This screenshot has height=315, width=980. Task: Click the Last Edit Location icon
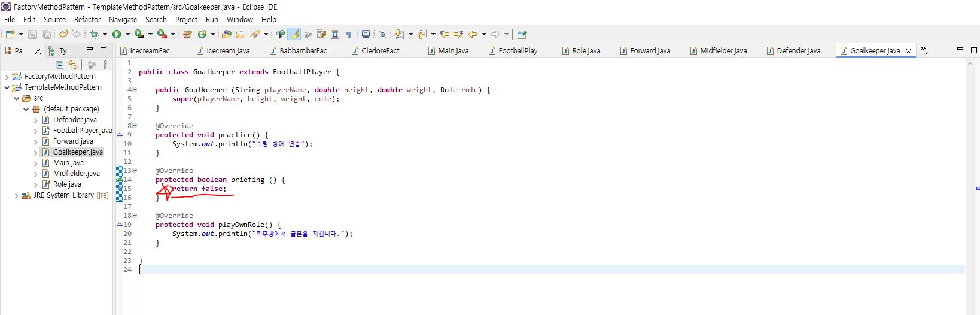(x=445, y=34)
